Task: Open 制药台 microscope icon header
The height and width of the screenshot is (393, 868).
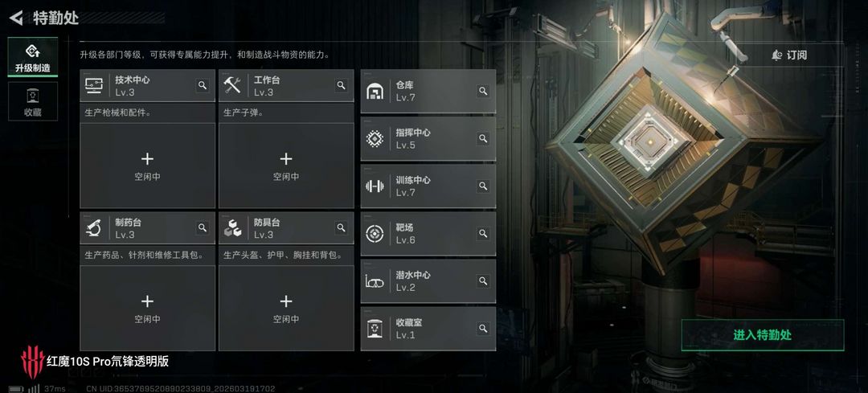Action: (93, 227)
